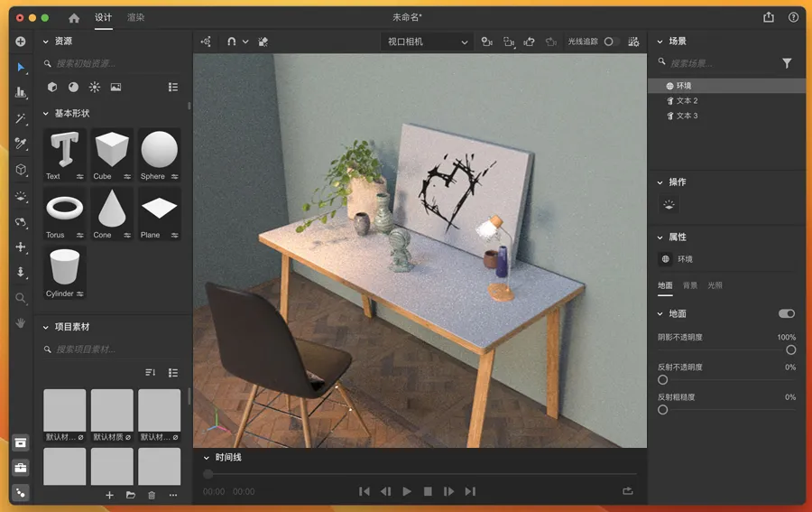Viewport: 812px width, 512px height.
Task: Open the Share export icon
Action: 769,17
